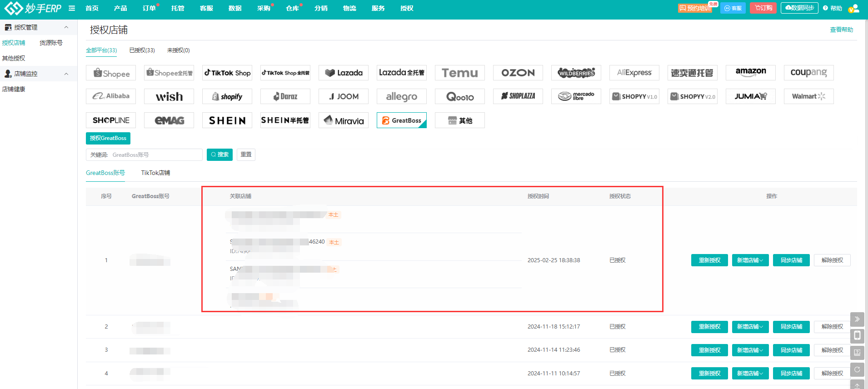
Task: Open 店铺健康 in the sidebar
Action: [x=14, y=89]
